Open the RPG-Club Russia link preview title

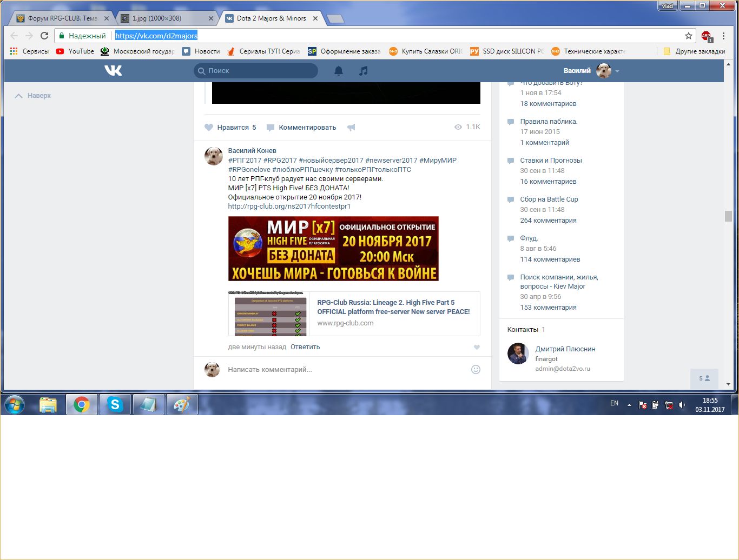click(x=393, y=307)
